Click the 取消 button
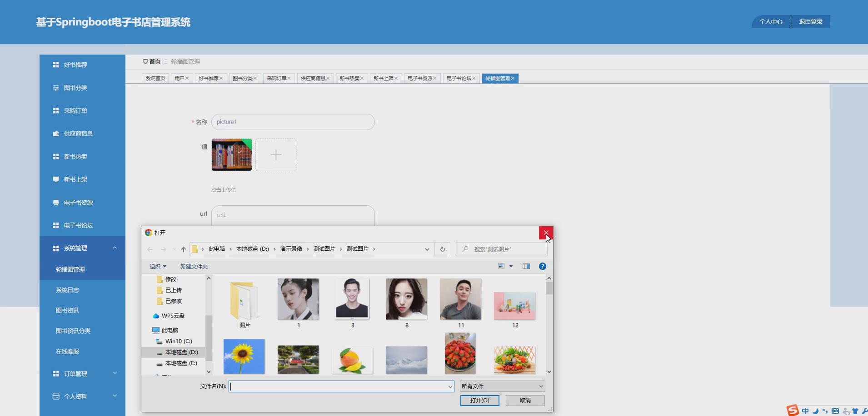This screenshot has height=416, width=868. (525, 401)
